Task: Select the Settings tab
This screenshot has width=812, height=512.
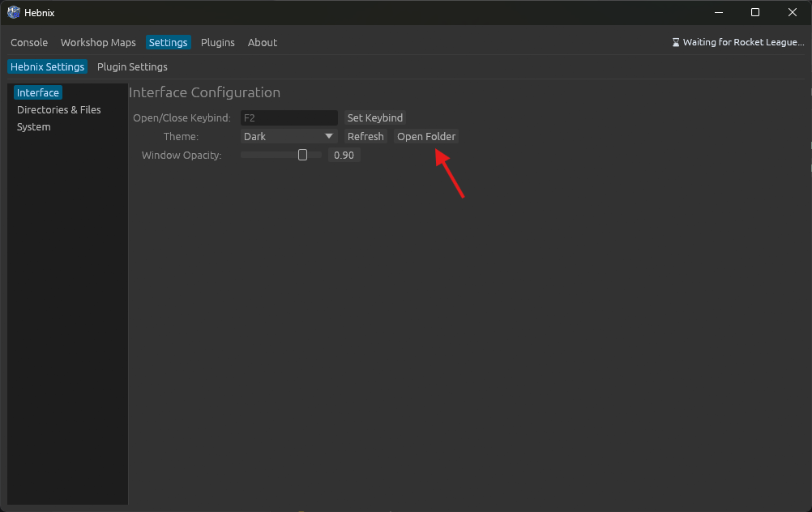Action: [x=168, y=42]
